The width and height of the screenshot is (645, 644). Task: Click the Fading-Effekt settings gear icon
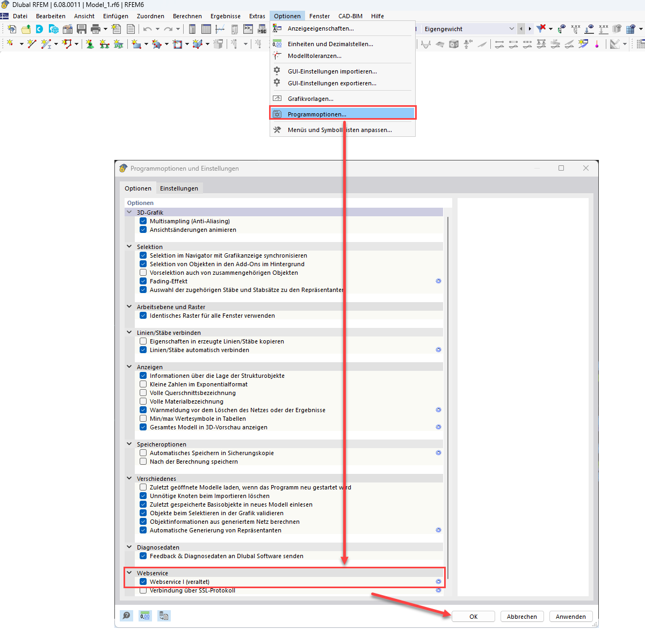[438, 281]
